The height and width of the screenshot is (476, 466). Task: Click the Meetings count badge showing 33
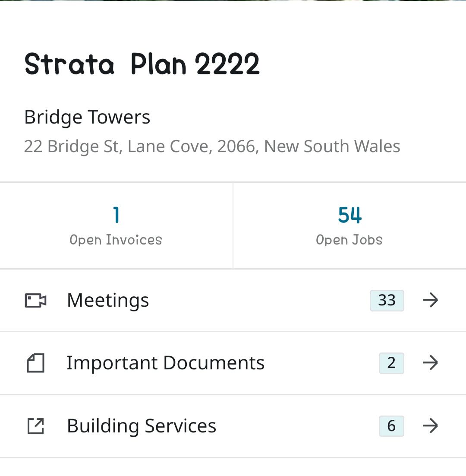coord(387,301)
